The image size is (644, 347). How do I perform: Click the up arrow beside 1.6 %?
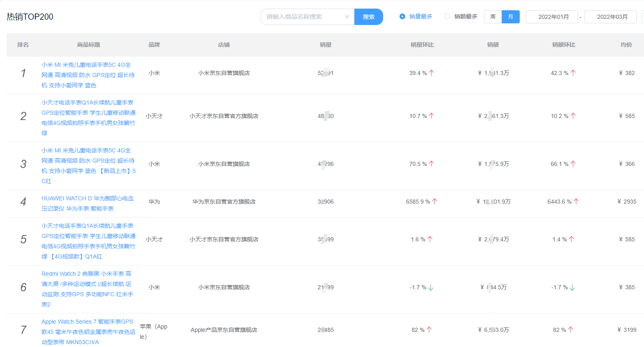click(430, 239)
